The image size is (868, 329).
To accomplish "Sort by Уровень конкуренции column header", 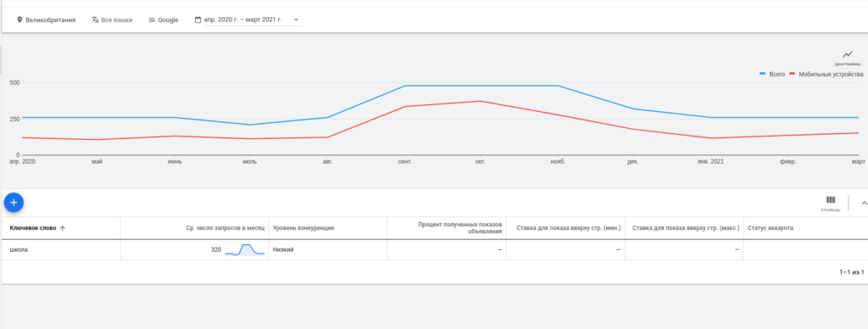I will [303, 228].
